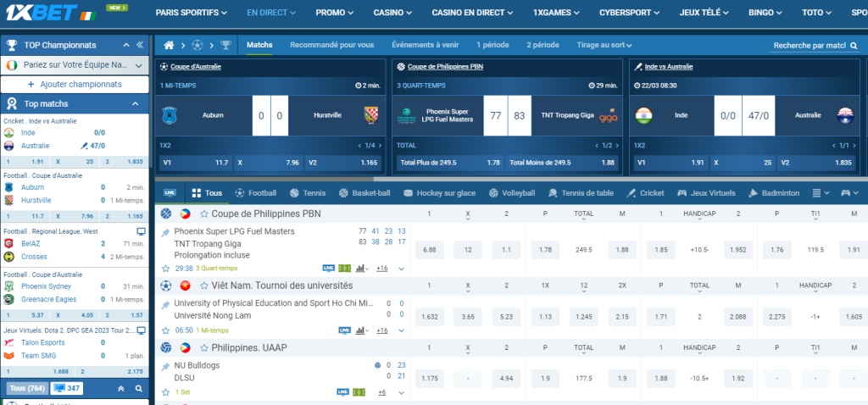Expand markets for NU Bulldogs match
This screenshot has height=405, width=868.
(401, 392)
